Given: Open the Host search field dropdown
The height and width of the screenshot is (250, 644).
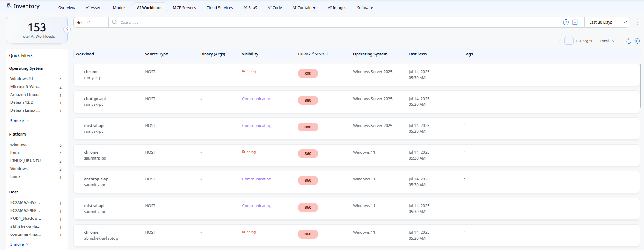Looking at the screenshot, I should coord(91,22).
